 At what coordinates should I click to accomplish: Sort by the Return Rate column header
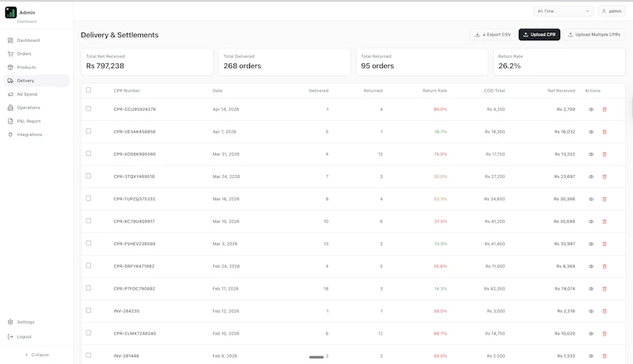pos(434,91)
